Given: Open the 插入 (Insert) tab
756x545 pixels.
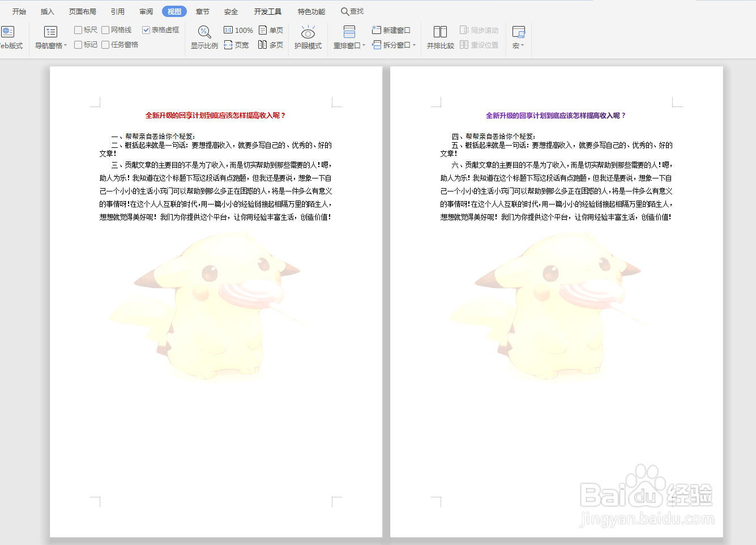Looking at the screenshot, I should pyautogui.click(x=48, y=11).
